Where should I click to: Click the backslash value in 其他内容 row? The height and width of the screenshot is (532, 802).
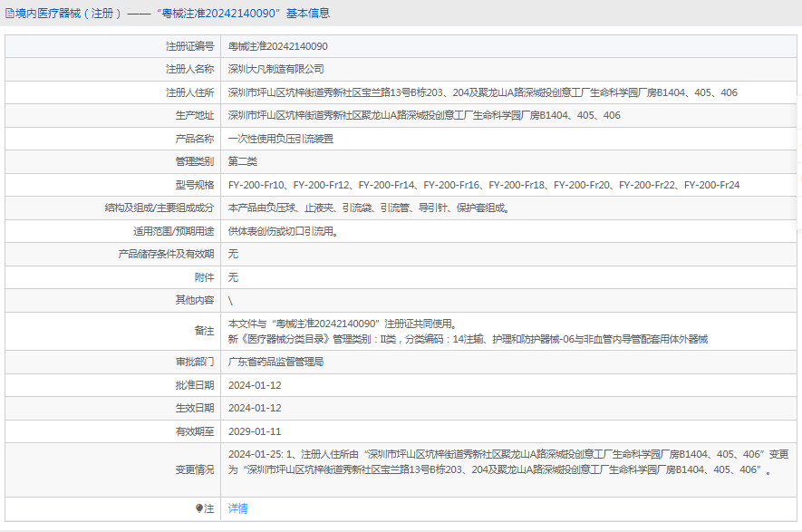[x=231, y=301]
